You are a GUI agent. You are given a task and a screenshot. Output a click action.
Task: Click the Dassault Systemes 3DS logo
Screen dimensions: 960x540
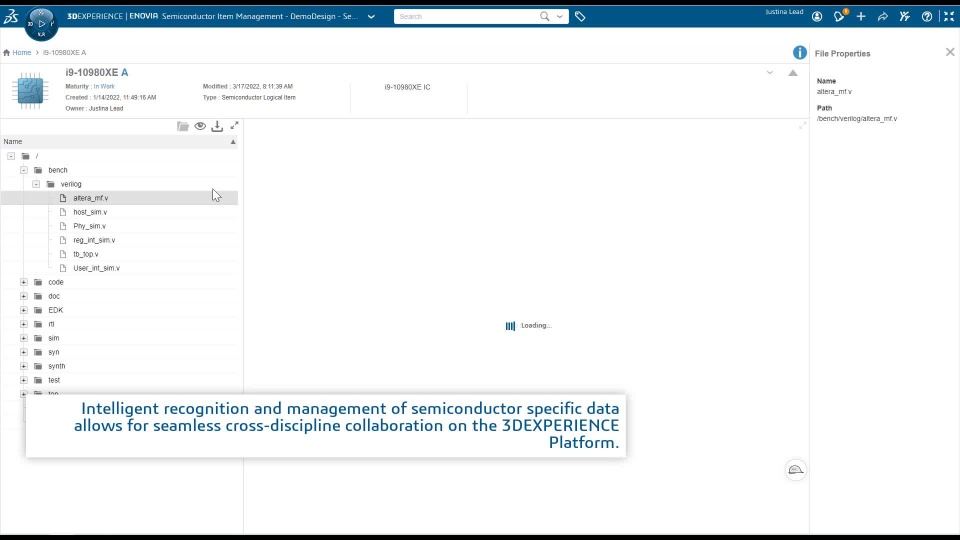tap(11, 17)
